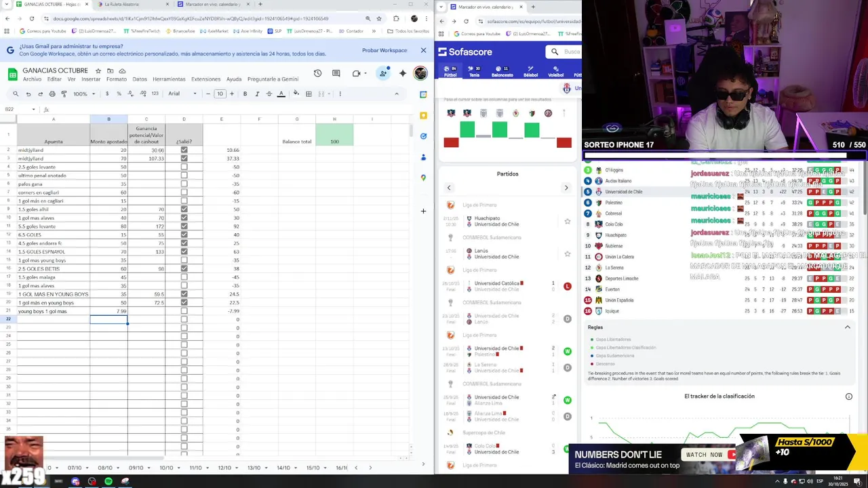868x488 pixels.
Task: Open Google Keep side panel icon
Action: (423, 115)
